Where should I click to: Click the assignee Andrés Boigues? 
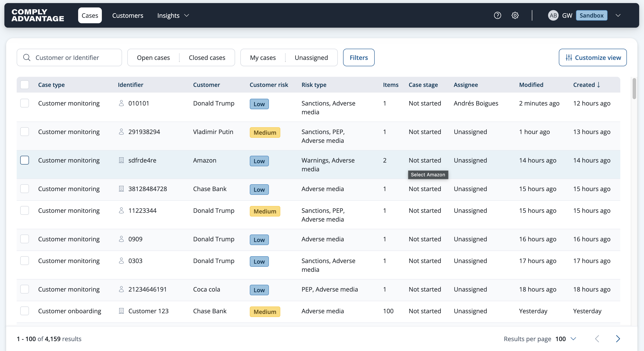pyautogui.click(x=476, y=103)
